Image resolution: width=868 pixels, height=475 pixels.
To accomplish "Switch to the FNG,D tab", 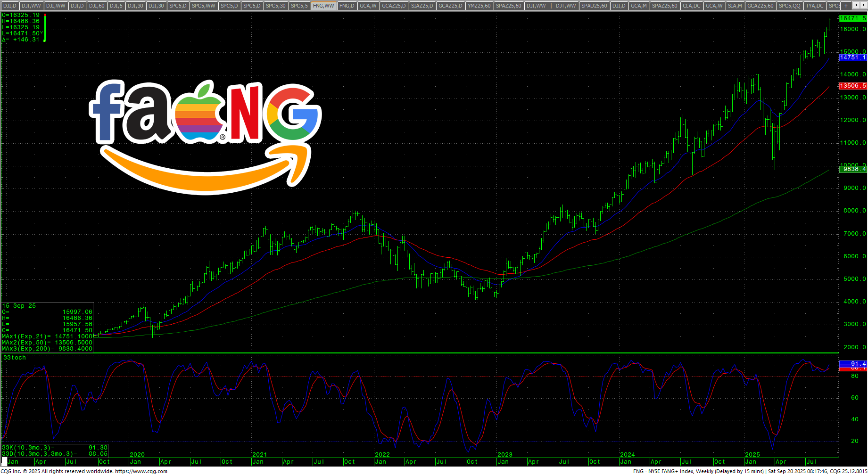I will 347,6.
